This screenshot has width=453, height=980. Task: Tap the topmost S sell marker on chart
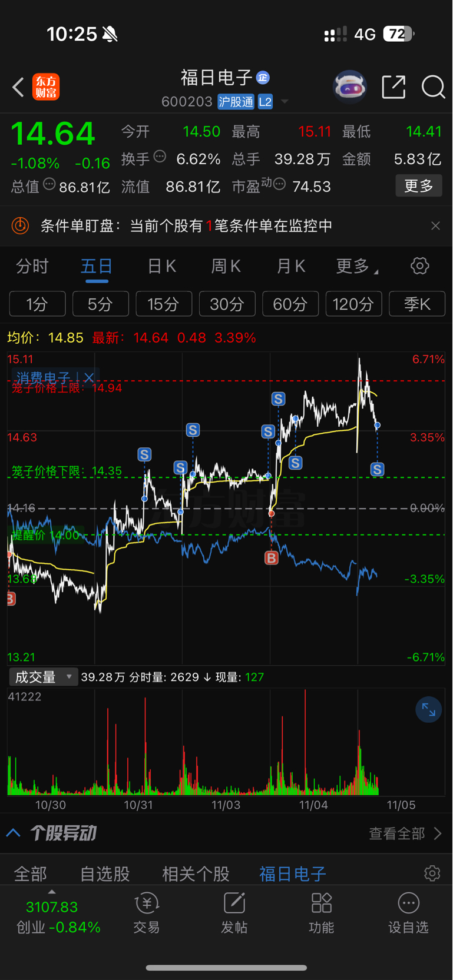point(278,399)
